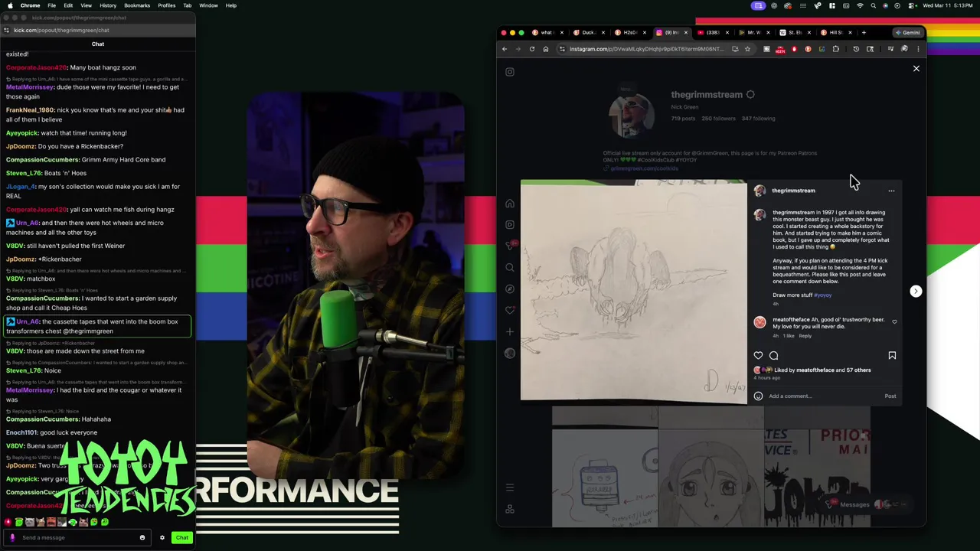Click the Send a message chat field

pyautogui.click(x=77, y=537)
